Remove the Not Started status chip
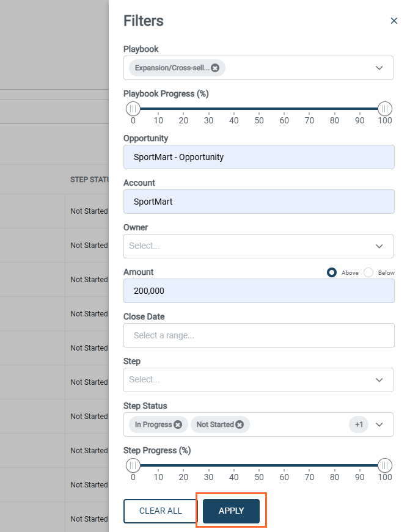The height and width of the screenshot is (532, 410). (240, 425)
